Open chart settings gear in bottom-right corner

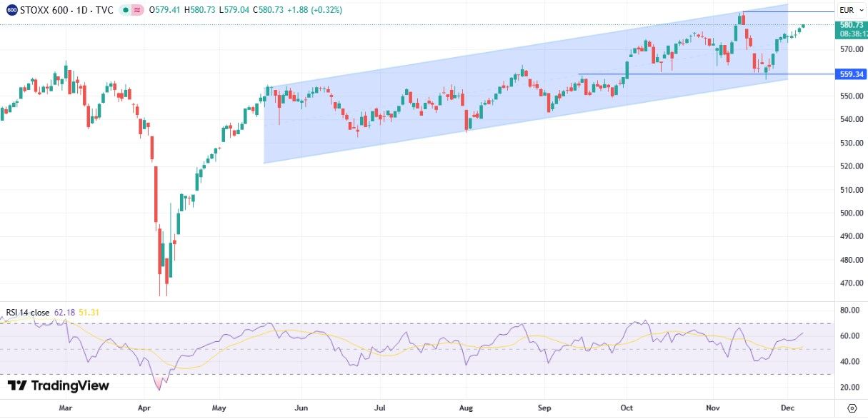[x=851, y=408]
